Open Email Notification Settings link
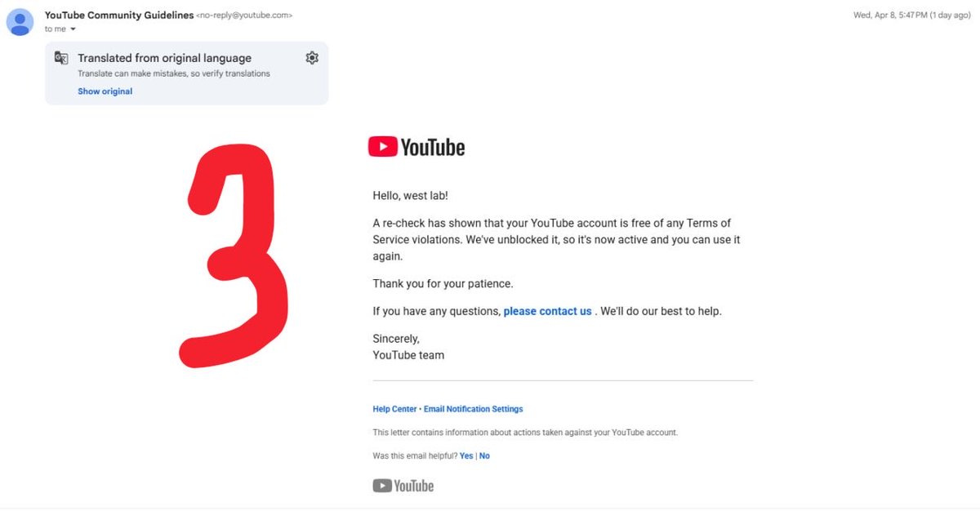Image resolution: width=980 pixels, height=511 pixels. point(473,409)
